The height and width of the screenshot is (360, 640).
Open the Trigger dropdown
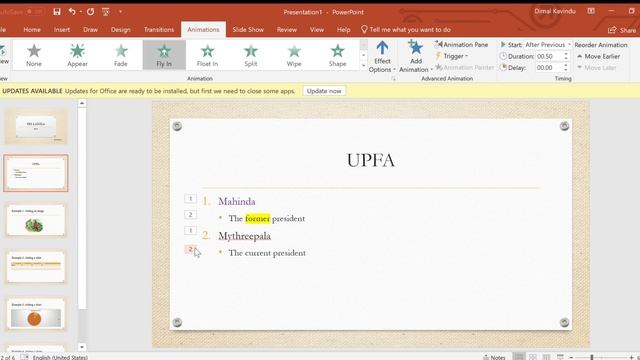(452, 56)
